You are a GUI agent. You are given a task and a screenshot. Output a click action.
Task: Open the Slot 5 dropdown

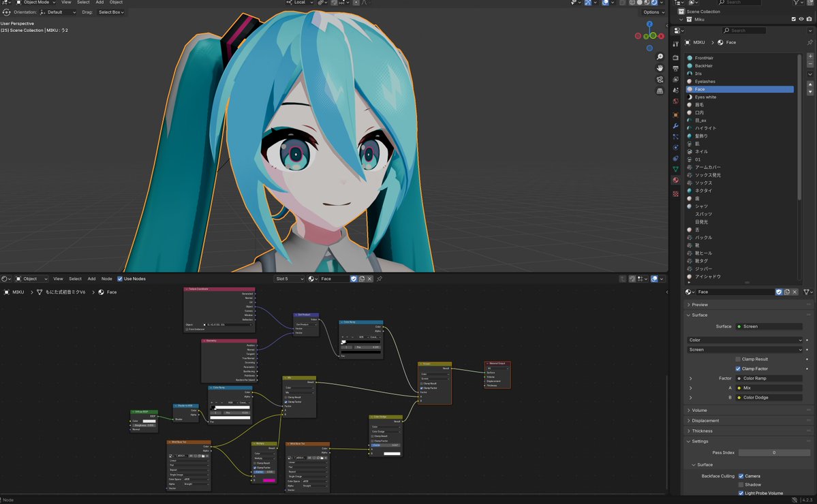[x=289, y=279]
